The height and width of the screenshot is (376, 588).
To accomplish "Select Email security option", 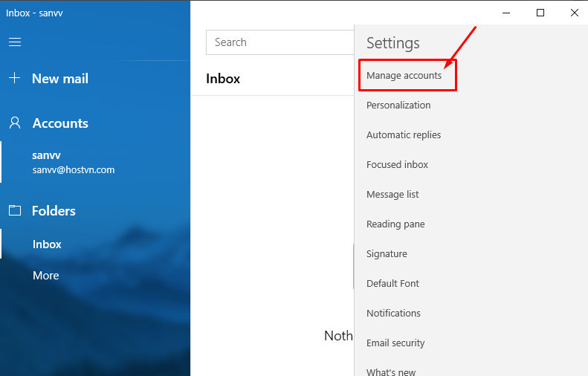I will 395,343.
